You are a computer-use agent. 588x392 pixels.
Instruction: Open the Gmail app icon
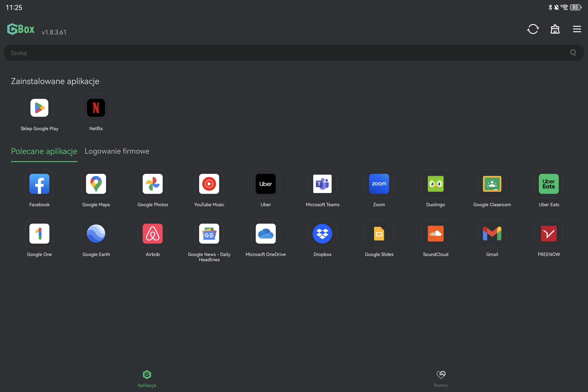[492, 233]
